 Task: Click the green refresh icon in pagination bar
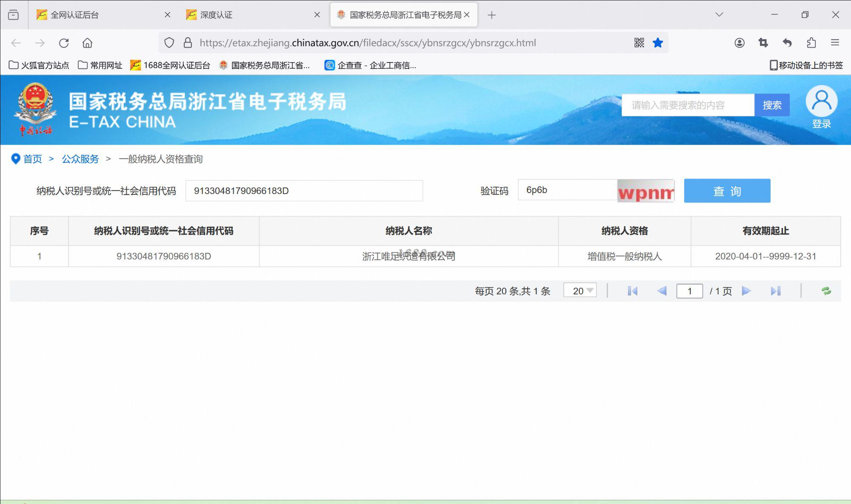826,291
